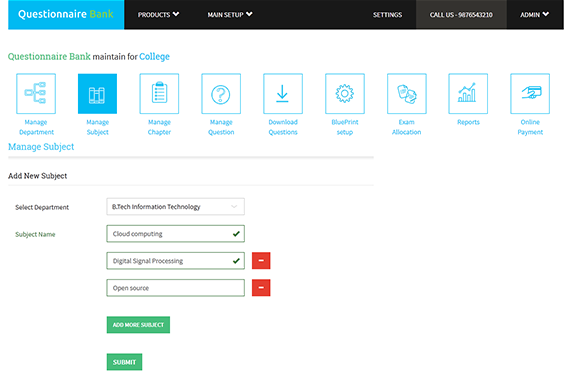Open the Manage Chapter clipboard icon
The width and height of the screenshot is (574, 384).
[159, 94]
